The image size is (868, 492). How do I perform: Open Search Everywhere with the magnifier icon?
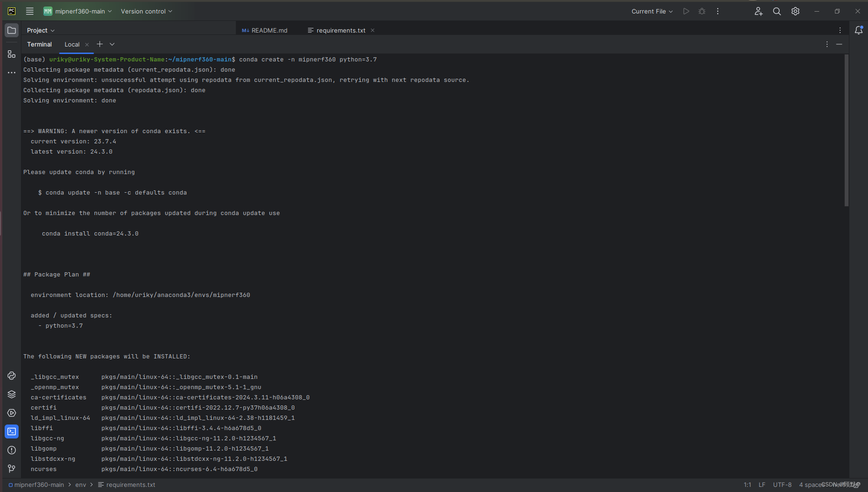(x=776, y=11)
